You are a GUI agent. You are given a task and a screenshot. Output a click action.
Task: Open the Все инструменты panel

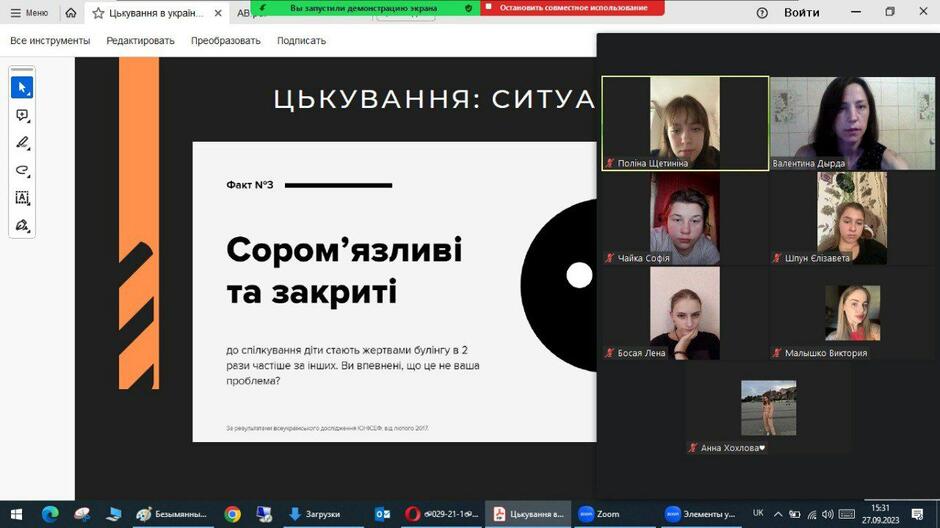click(x=50, y=41)
